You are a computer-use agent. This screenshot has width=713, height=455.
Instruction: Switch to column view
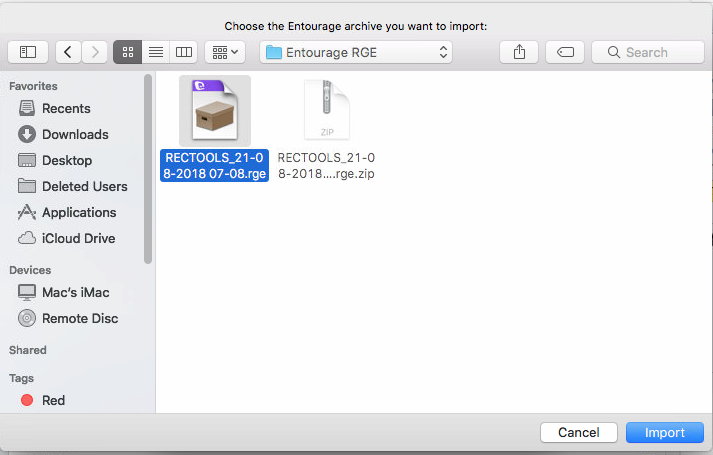click(x=184, y=52)
